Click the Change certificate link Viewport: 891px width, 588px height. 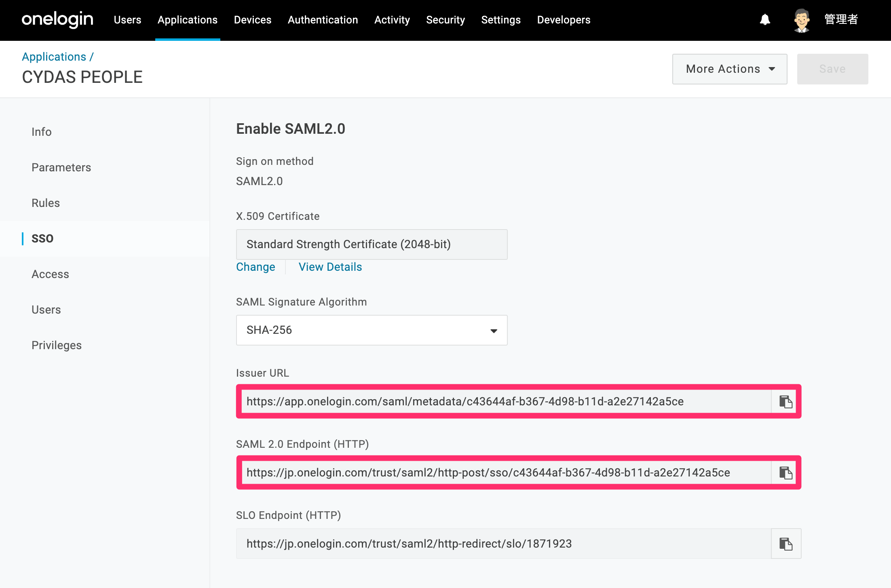click(255, 267)
